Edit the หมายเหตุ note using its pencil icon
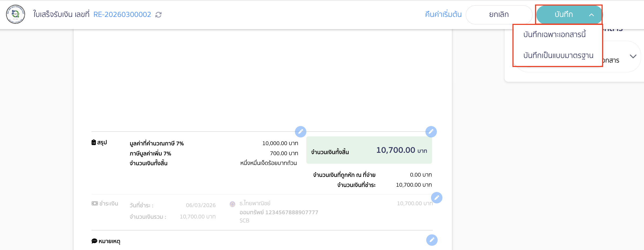The width and height of the screenshot is (644, 250). click(432, 240)
